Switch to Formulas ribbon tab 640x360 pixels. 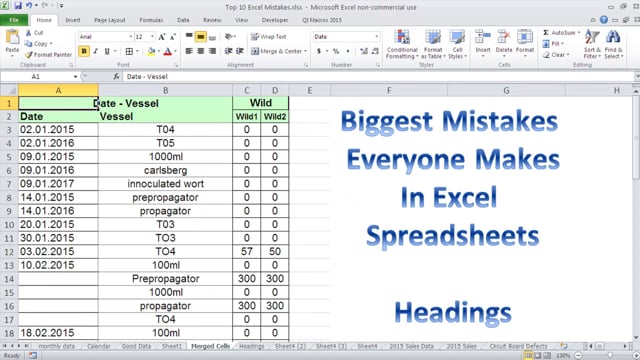[151, 20]
